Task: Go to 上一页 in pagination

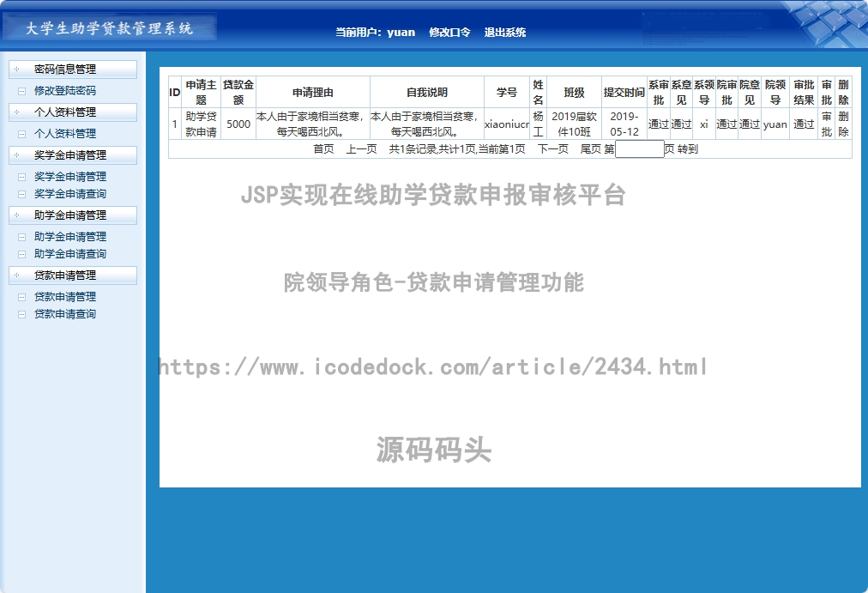Action: 361,149
